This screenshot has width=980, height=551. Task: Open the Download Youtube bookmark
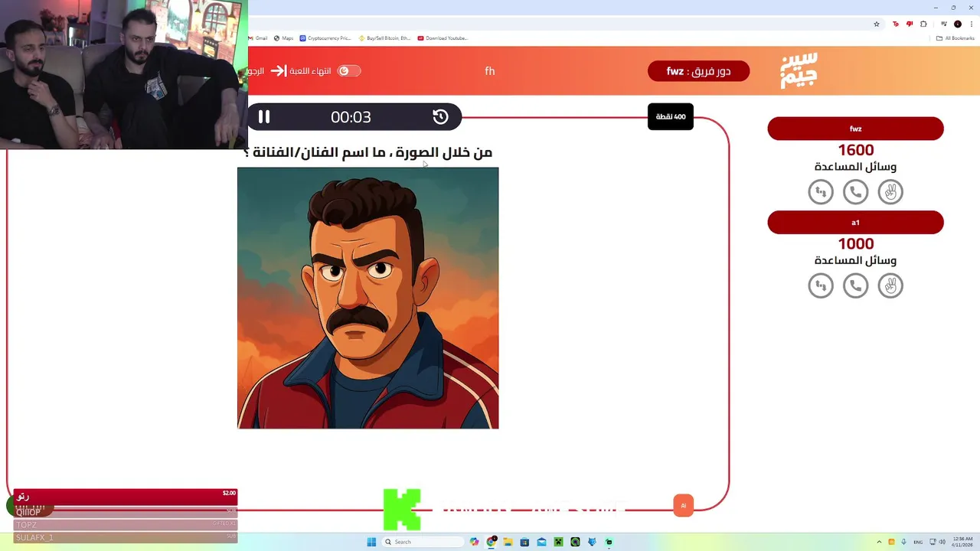click(x=443, y=37)
